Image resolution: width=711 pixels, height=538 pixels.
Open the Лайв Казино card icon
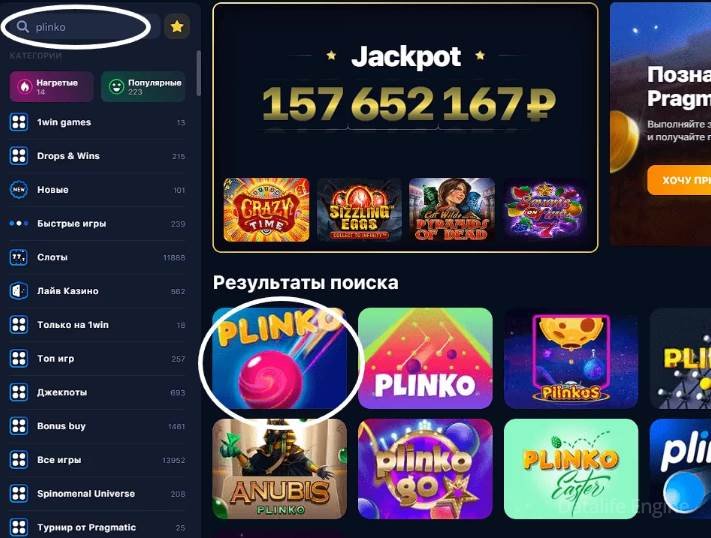click(x=19, y=291)
